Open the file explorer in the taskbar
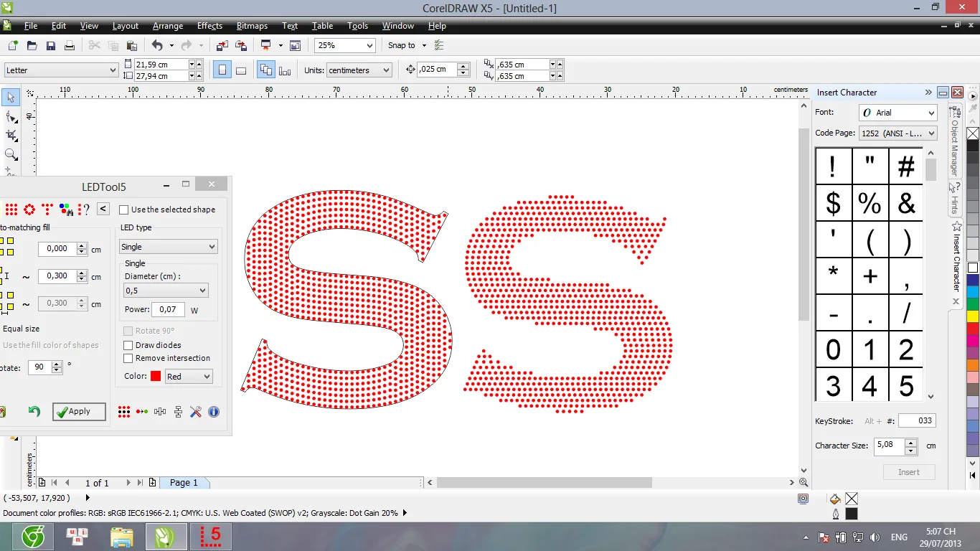This screenshot has height=551, width=980. click(122, 536)
